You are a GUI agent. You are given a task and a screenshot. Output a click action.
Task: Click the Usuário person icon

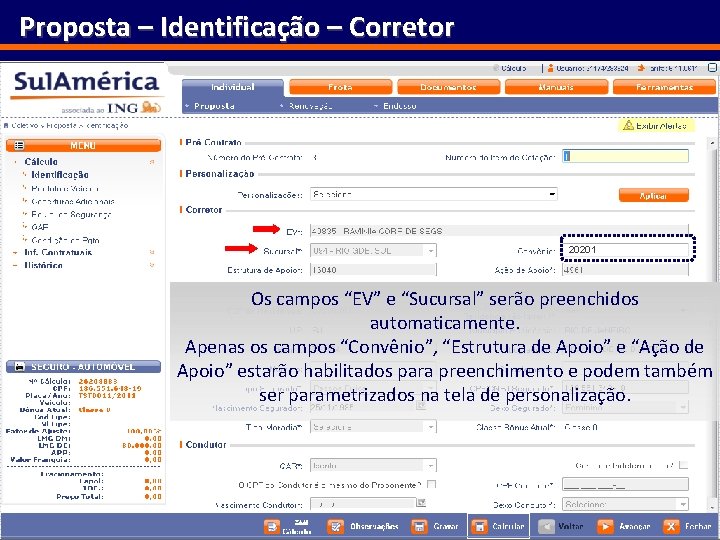551,68
